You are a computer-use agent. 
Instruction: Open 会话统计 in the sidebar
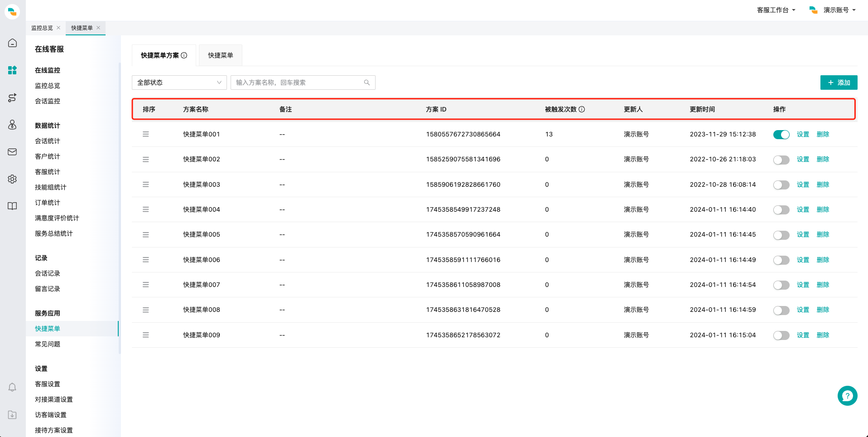coord(48,141)
